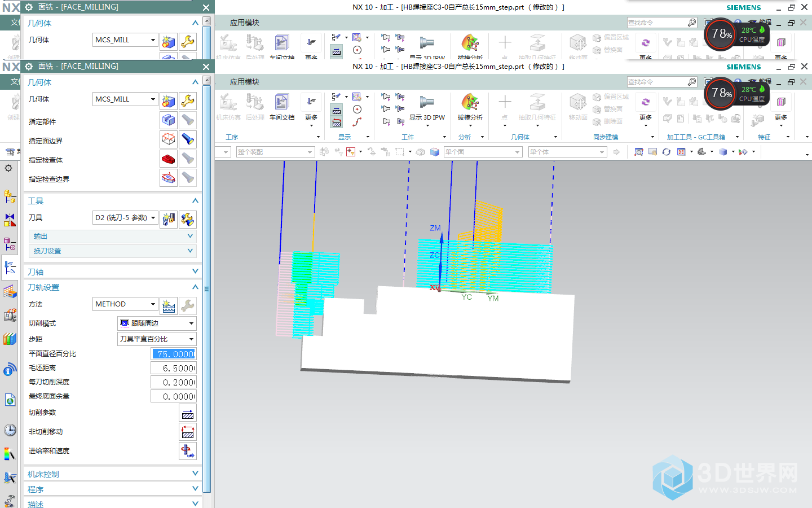
Task: Open the library books sidebar icon
Action: tap(10, 339)
